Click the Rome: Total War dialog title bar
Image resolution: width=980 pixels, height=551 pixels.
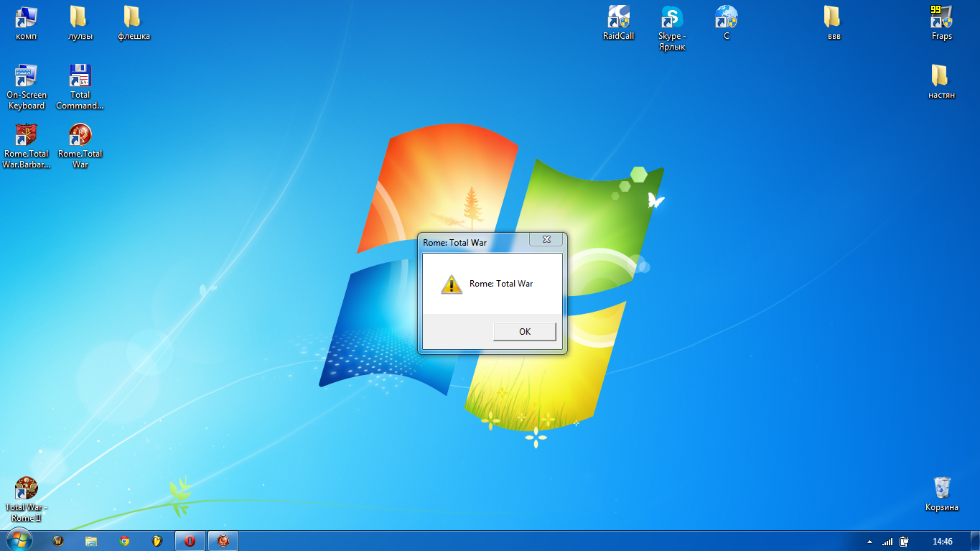(475, 242)
